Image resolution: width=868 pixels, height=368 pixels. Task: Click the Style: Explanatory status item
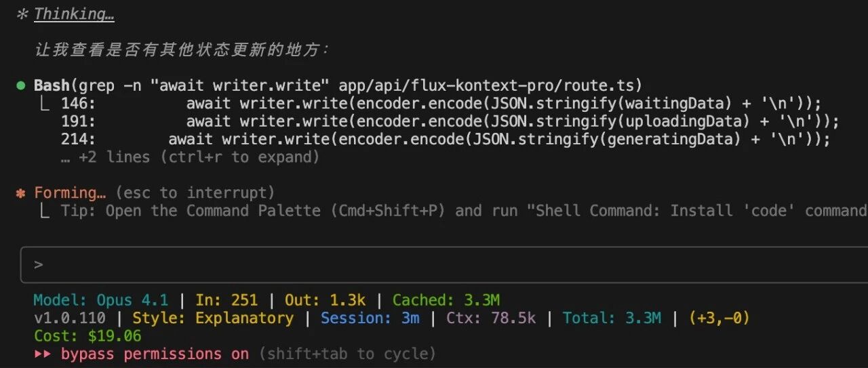coord(213,318)
